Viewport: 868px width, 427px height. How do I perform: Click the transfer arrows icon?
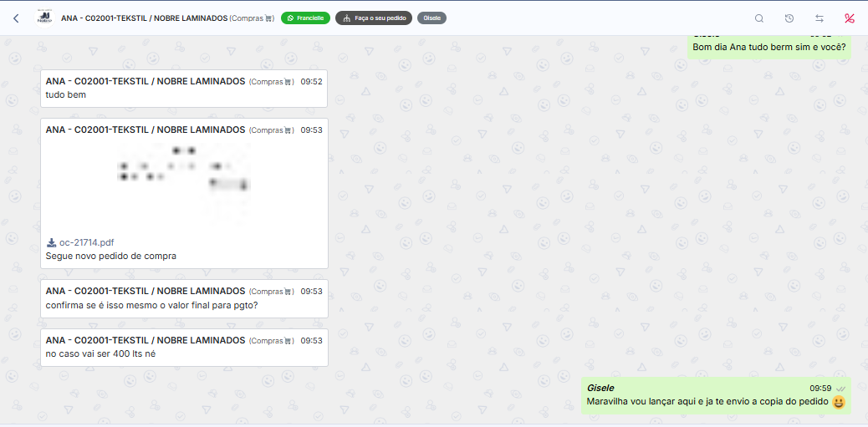pyautogui.click(x=819, y=18)
